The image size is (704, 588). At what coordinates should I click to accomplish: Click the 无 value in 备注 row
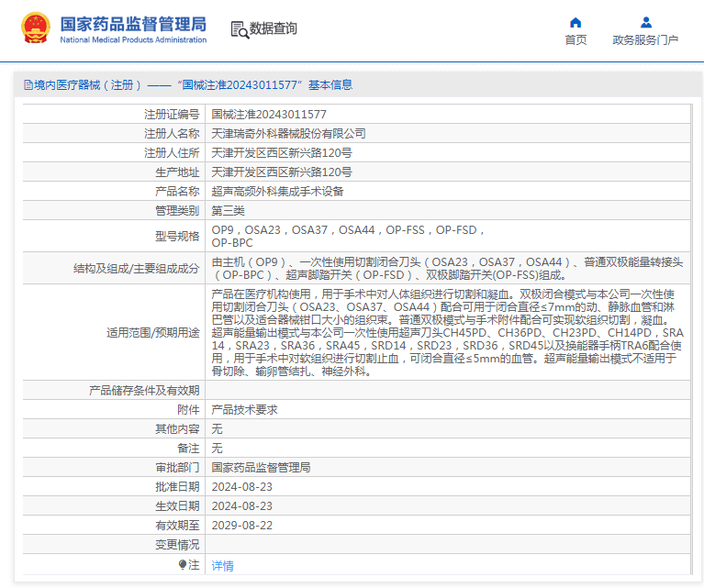pos(217,449)
